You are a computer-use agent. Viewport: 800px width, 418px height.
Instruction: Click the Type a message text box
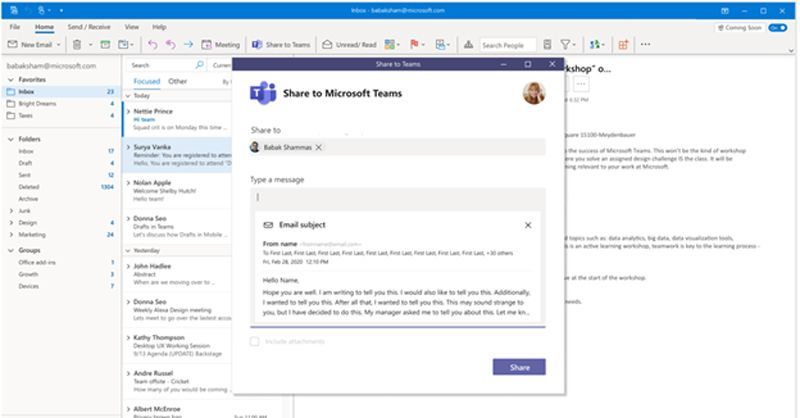coord(398,198)
